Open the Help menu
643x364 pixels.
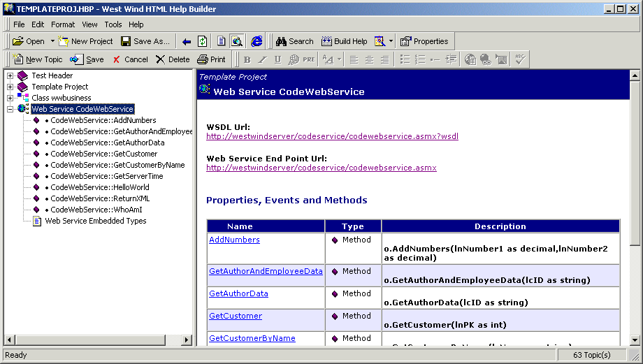pyautogui.click(x=136, y=24)
